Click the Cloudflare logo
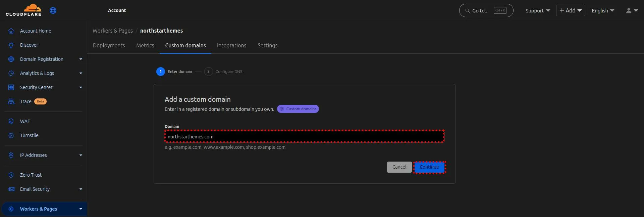The height and width of the screenshot is (217, 644). tap(23, 10)
